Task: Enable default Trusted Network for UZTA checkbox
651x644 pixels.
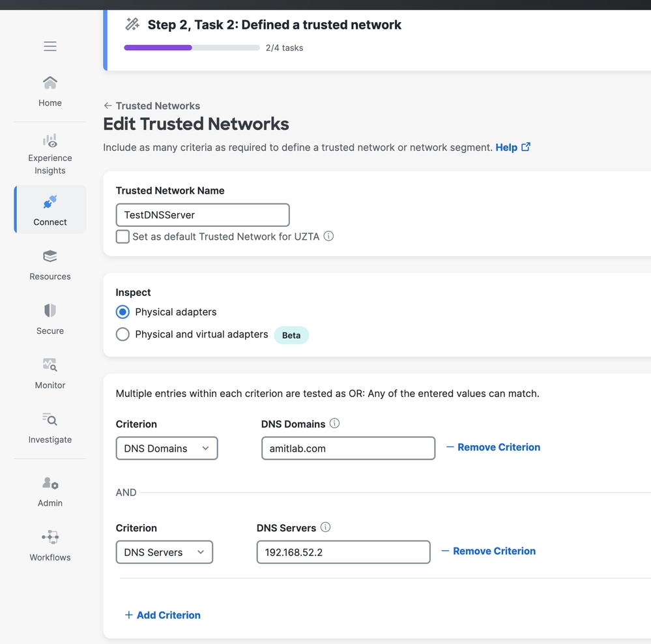Action: pyautogui.click(x=123, y=237)
